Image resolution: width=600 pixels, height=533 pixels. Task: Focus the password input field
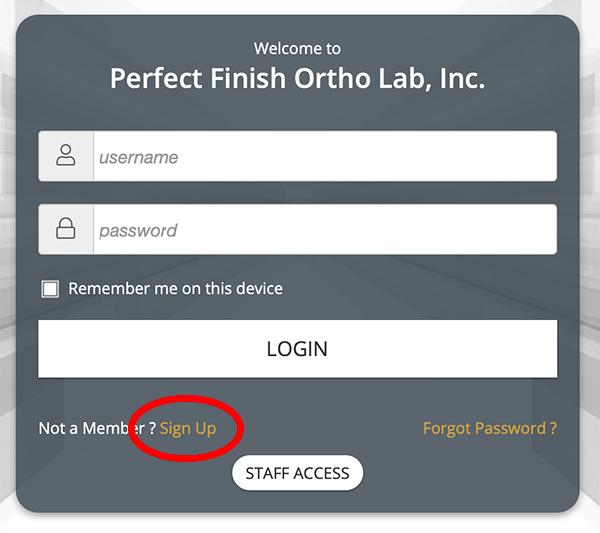[324, 230]
